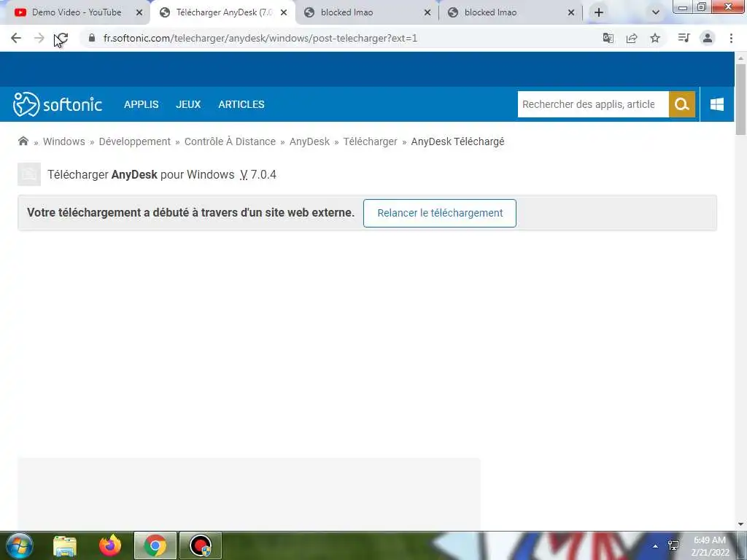Expand the tab search dropdown
Screen dimensions: 747x560
(656, 12)
